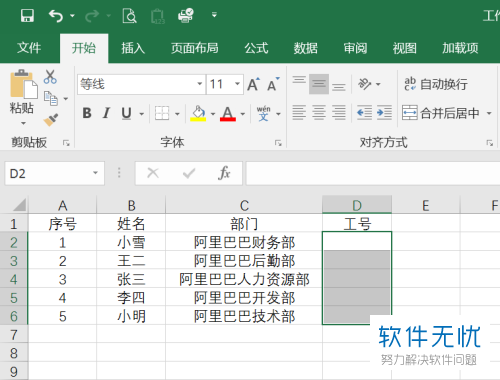Image resolution: width=500 pixels, height=380 pixels.
Task: Click the Cancel X formula bar icon
Action: point(153,173)
